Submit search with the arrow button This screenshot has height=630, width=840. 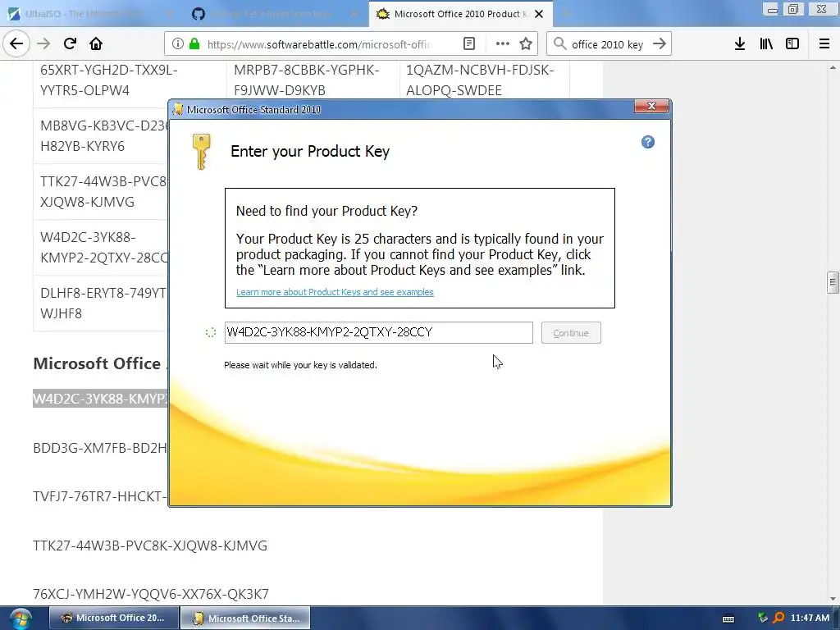pyautogui.click(x=660, y=44)
